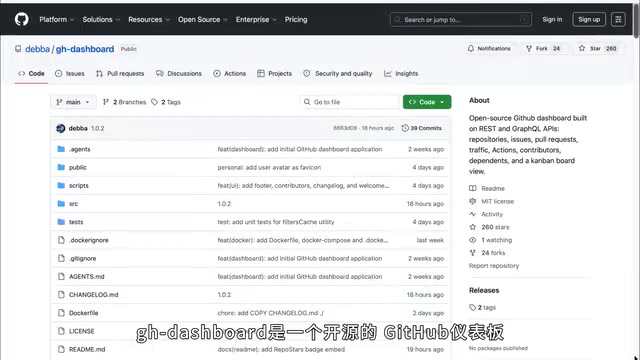
Task: Switch to the Projects tab
Action: [x=275, y=73]
